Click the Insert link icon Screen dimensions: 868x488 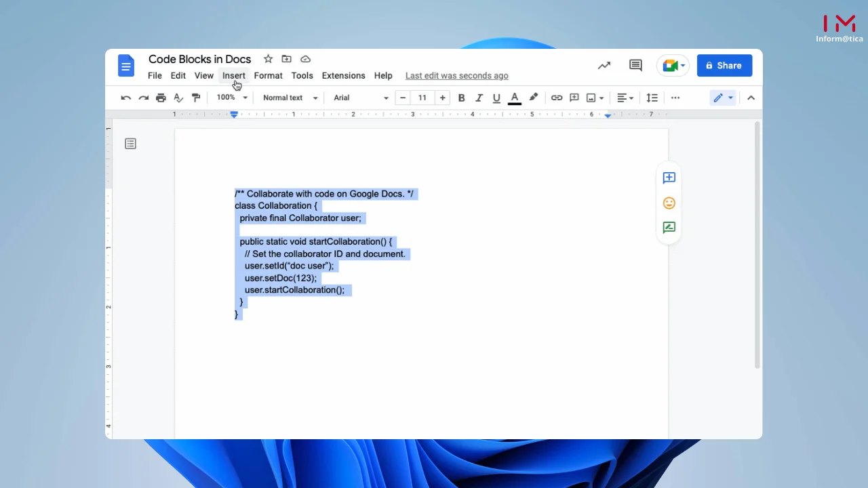tap(557, 98)
